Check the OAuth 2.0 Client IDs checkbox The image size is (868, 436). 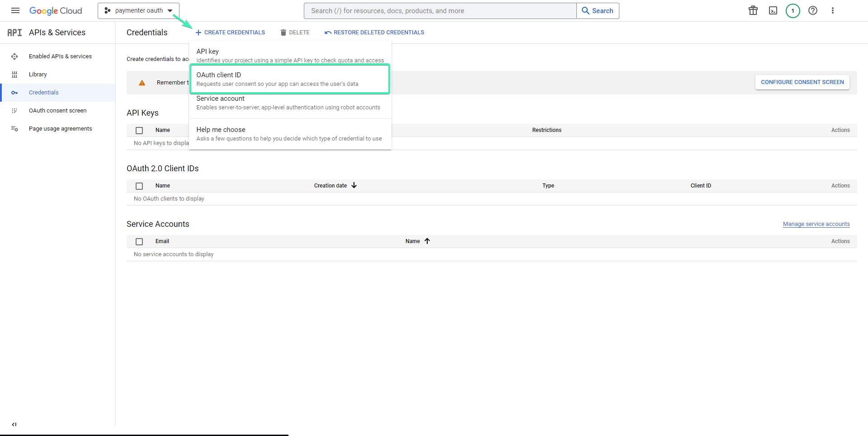(x=139, y=186)
